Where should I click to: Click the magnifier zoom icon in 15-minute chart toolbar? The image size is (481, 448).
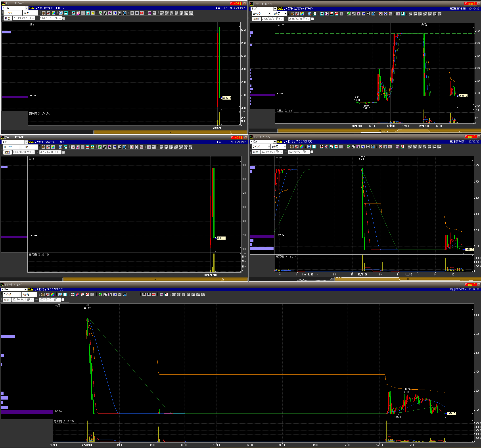tap(309, 14)
